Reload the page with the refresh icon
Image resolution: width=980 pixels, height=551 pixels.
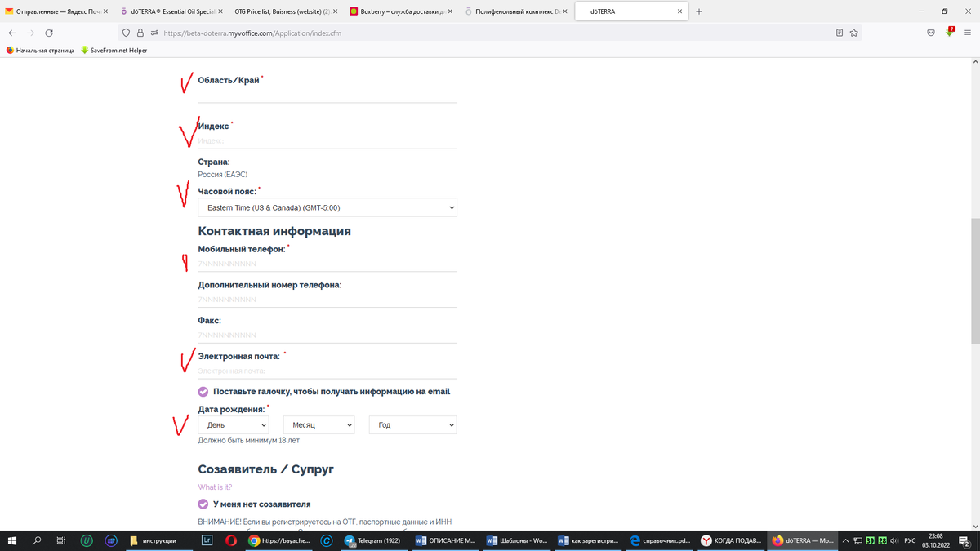[49, 33]
